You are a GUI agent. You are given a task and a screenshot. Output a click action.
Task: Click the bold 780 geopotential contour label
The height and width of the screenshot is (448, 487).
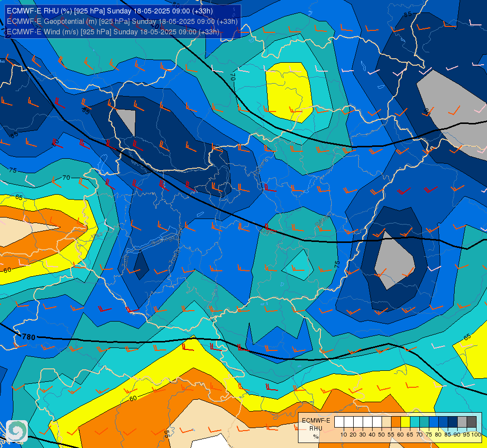(x=29, y=337)
